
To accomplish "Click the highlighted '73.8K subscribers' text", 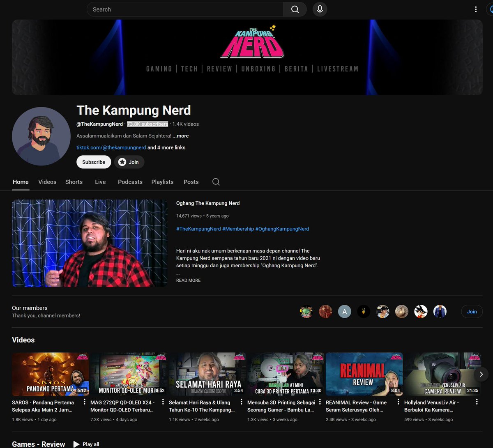I will (147, 124).
